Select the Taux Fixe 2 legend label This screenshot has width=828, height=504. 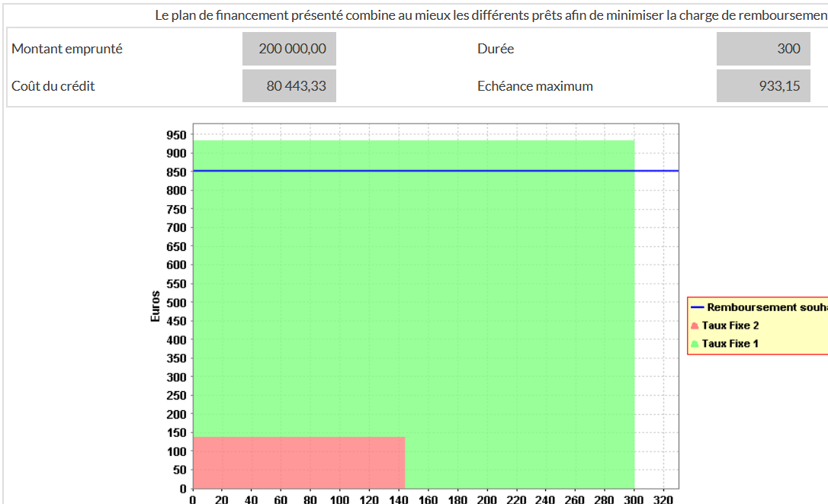tap(730, 326)
